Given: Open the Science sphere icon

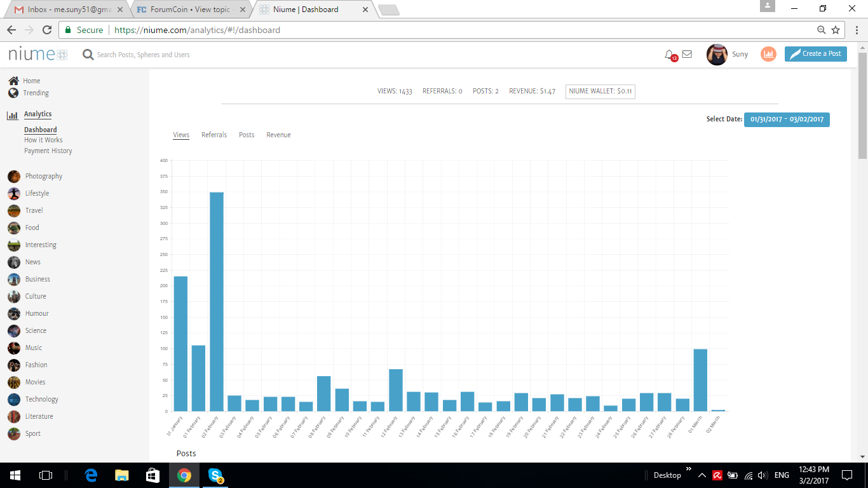Looking at the screenshot, I should click(x=14, y=330).
